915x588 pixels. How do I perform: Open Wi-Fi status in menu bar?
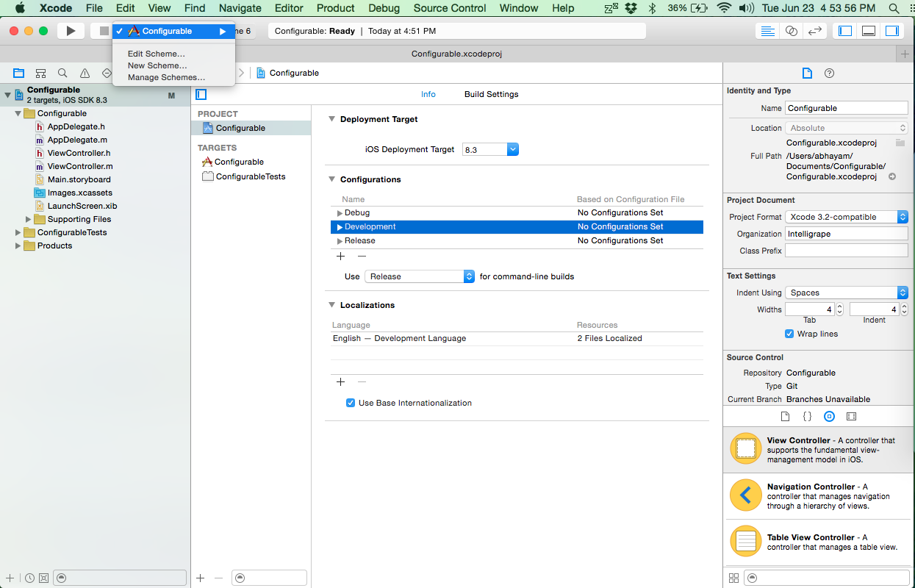pyautogui.click(x=724, y=8)
